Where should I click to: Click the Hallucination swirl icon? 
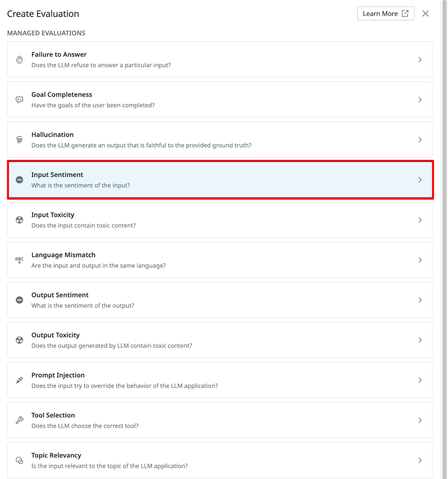[19, 140]
